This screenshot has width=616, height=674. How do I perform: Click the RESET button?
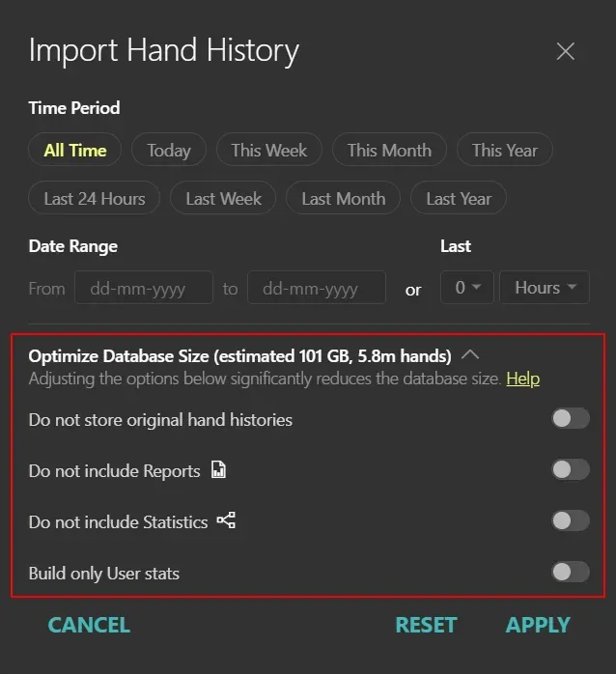tap(426, 625)
